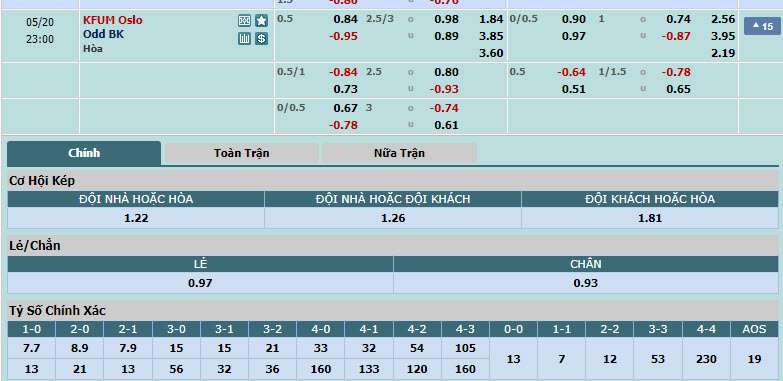The image size is (783, 381).
Task: Pick first-half handicap 0.5 odds -0.64
Action: (571, 72)
